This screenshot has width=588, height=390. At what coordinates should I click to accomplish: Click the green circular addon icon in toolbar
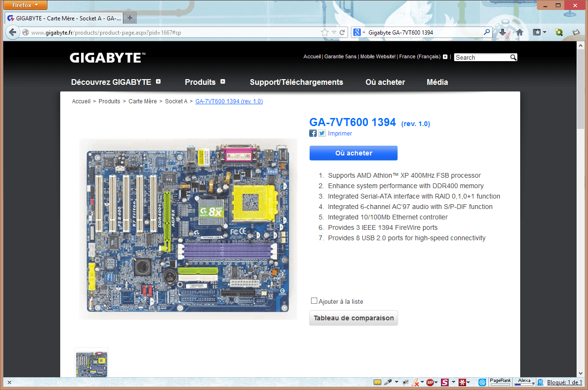pyautogui.click(x=559, y=32)
